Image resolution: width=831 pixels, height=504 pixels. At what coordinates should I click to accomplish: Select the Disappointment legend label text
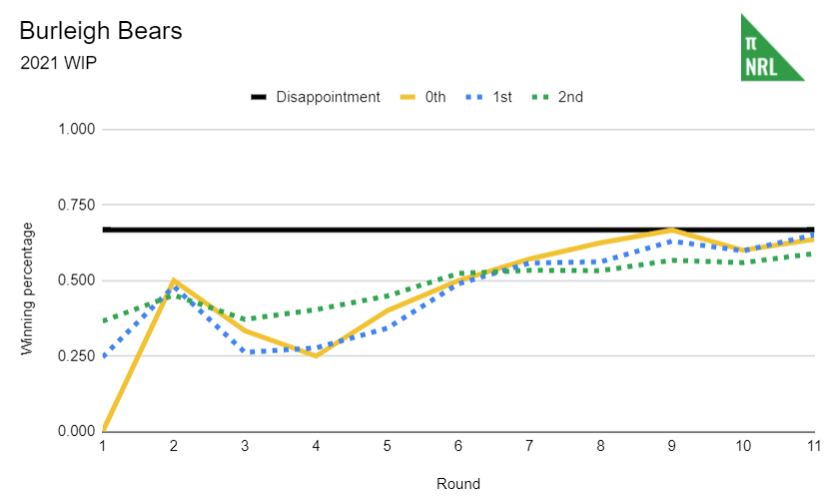click(x=328, y=98)
